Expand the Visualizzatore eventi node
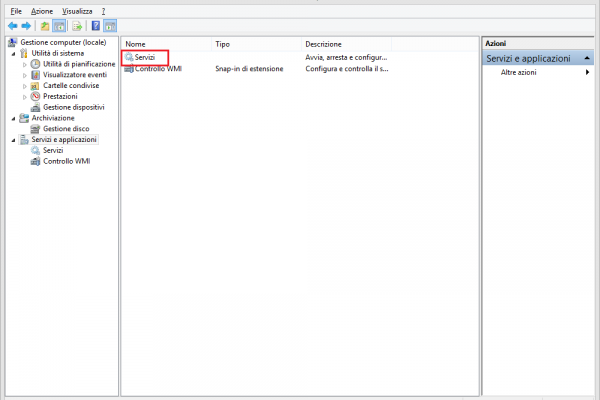Image resolution: width=600 pixels, height=400 pixels. (x=25, y=75)
